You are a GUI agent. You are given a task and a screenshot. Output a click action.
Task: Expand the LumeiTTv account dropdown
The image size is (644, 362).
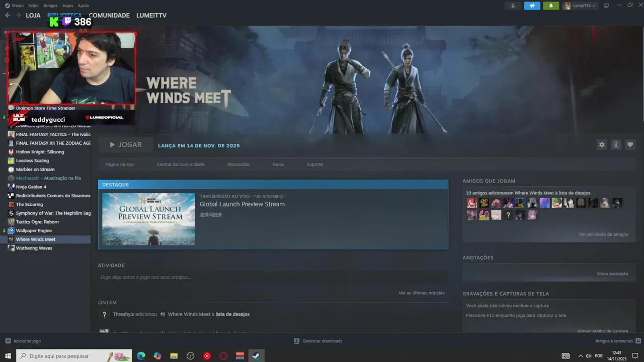(594, 6)
